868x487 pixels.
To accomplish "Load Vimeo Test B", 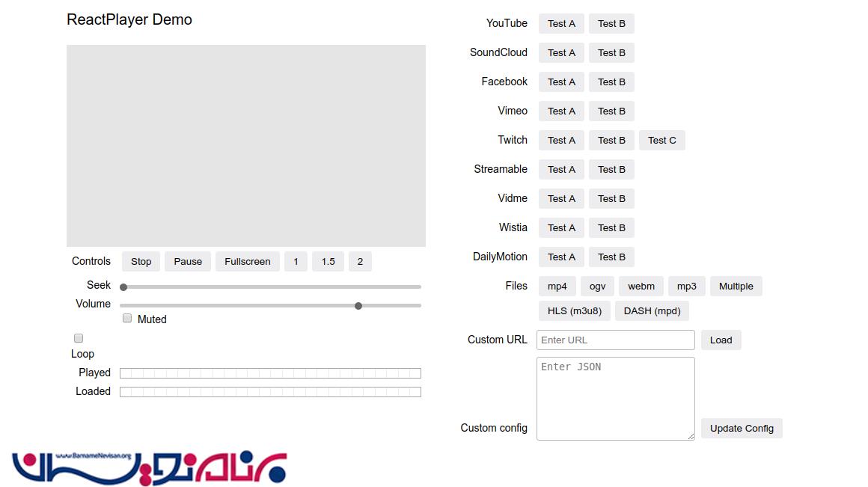I will 611,111.
